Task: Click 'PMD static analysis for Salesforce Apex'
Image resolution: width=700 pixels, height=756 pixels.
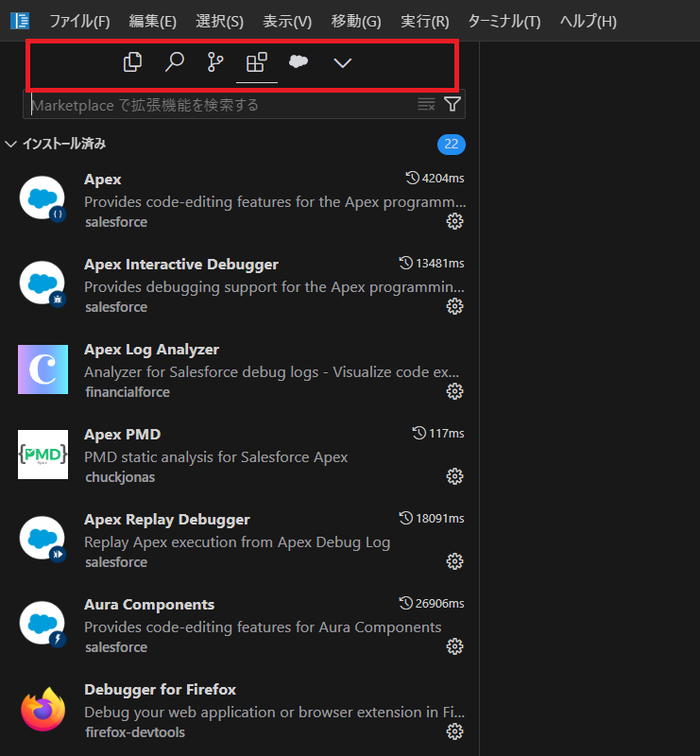Action: 216,457
